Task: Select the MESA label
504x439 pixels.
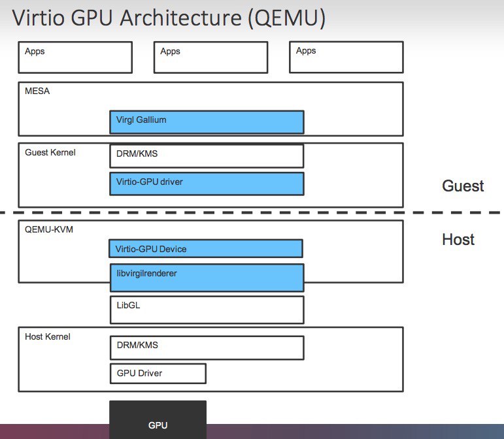Action: point(37,91)
